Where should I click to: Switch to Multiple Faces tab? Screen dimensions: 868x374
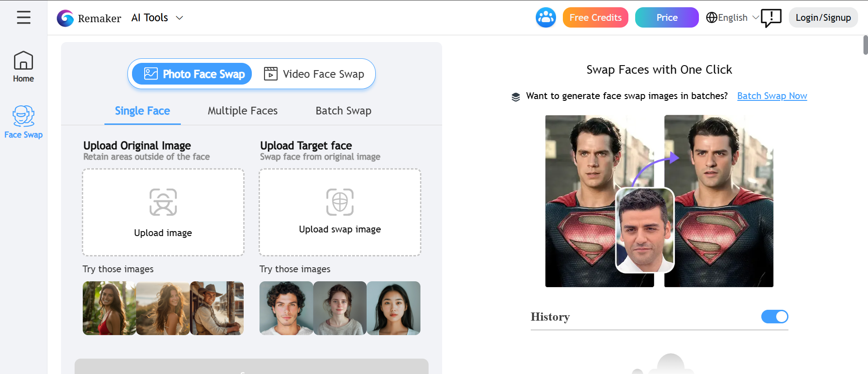point(243,111)
